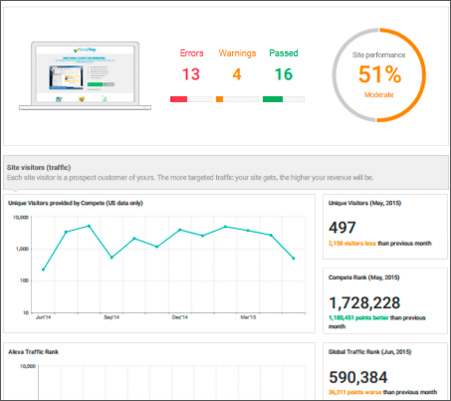The width and height of the screenshot is (451, 401).
Task: Click the last data point of visitors chart
Action: pyautogui.click(x=294, y=258)
